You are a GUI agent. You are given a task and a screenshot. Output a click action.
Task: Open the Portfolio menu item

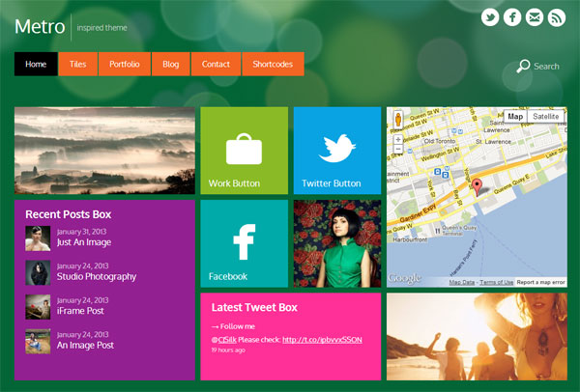pyautogui.click(x=124, y=64)
